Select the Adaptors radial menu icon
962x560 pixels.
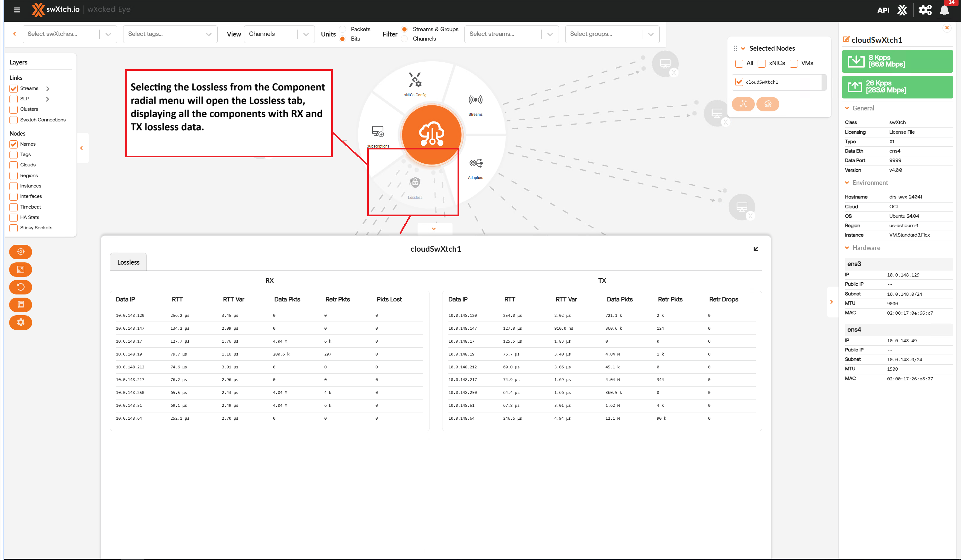(x=475, y=164)
